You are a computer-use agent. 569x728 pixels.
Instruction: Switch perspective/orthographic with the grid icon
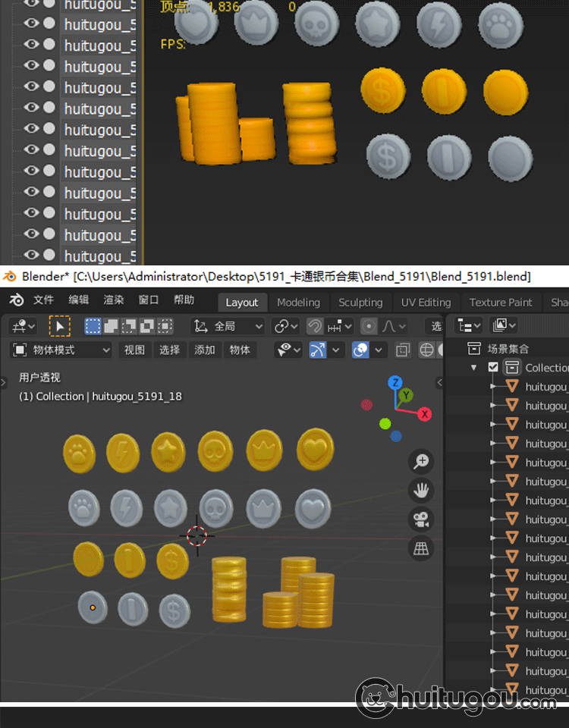(x=421, y=548)
